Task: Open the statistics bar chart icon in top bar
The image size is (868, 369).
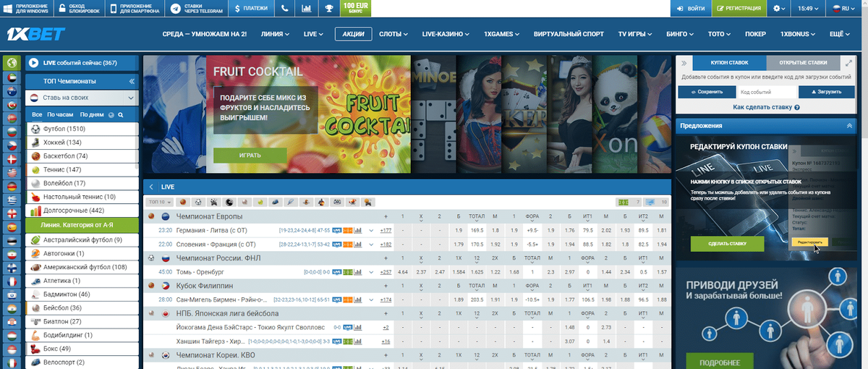Action: pyautogui.click(x=307, y=9)
